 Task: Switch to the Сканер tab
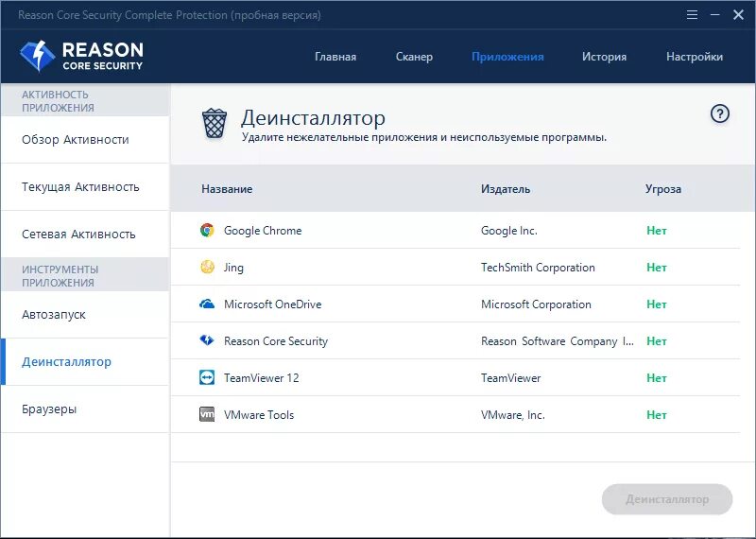(x=414, y=57)
